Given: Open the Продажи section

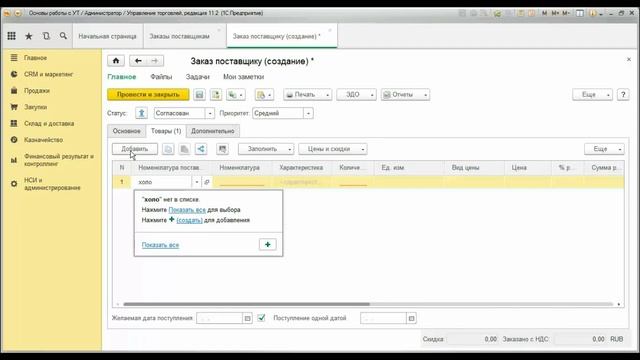Looking at the screenshot, I should (x=37, y=91).
